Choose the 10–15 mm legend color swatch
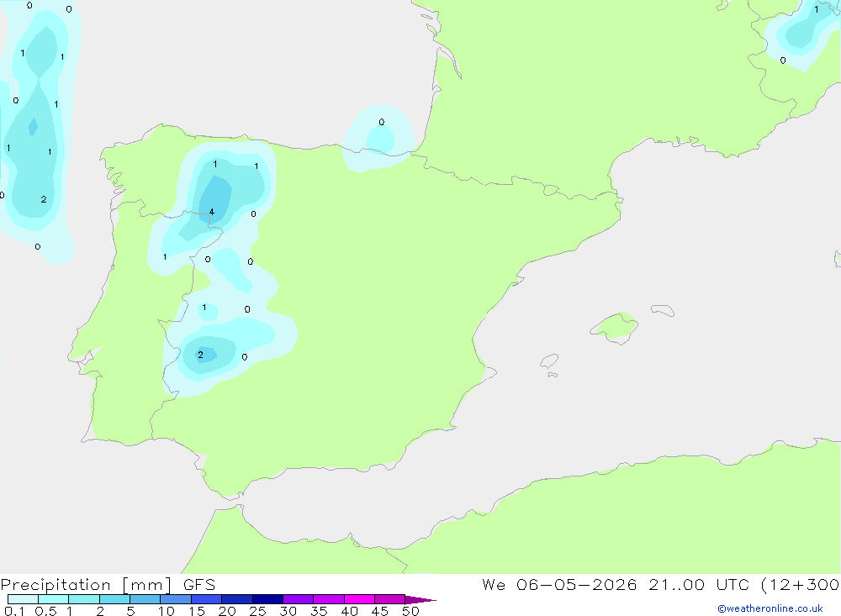Image resolution: width=841 pixels, height=616 pixels. [x=176, y=599]
